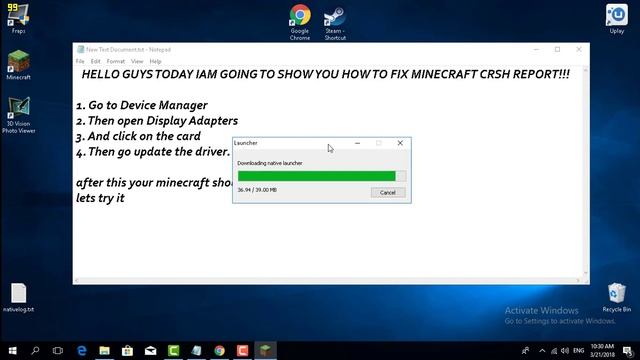
Task: Open Microsoft Store taskbar icon
Action: point(127,351)
